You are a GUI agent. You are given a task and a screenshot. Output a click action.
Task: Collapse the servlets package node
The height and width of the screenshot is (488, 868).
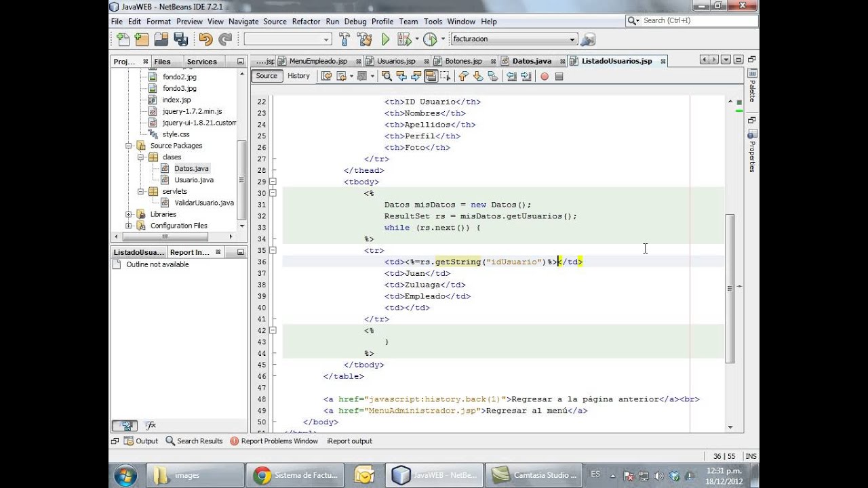[141, 192]
